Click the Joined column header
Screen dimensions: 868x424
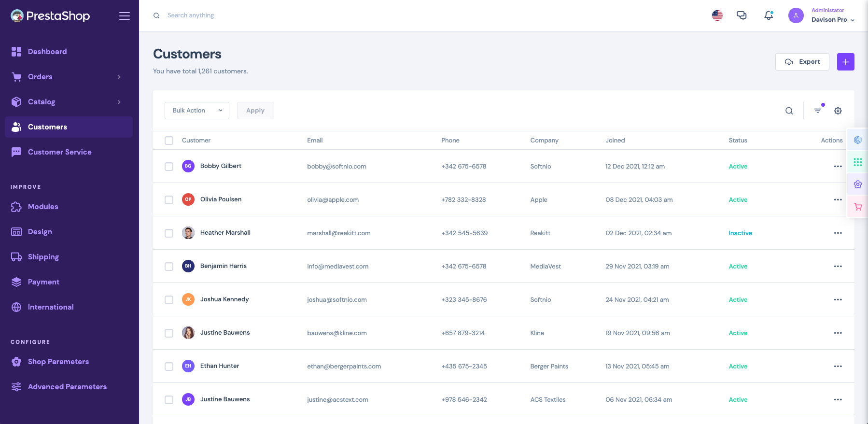pyautogui.click(x=615, y=141)
